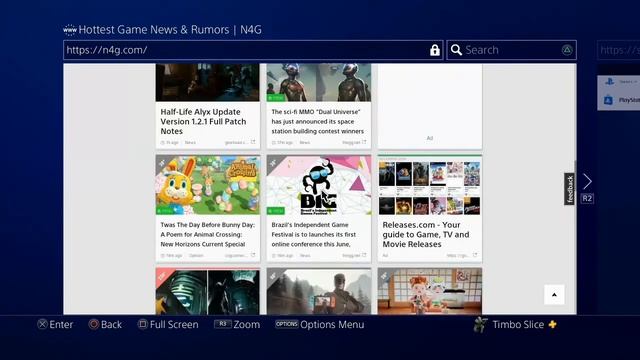Click the Animal Crossing room thumbnail at bottom
The image size is (640, 360).
coord(430,291)
